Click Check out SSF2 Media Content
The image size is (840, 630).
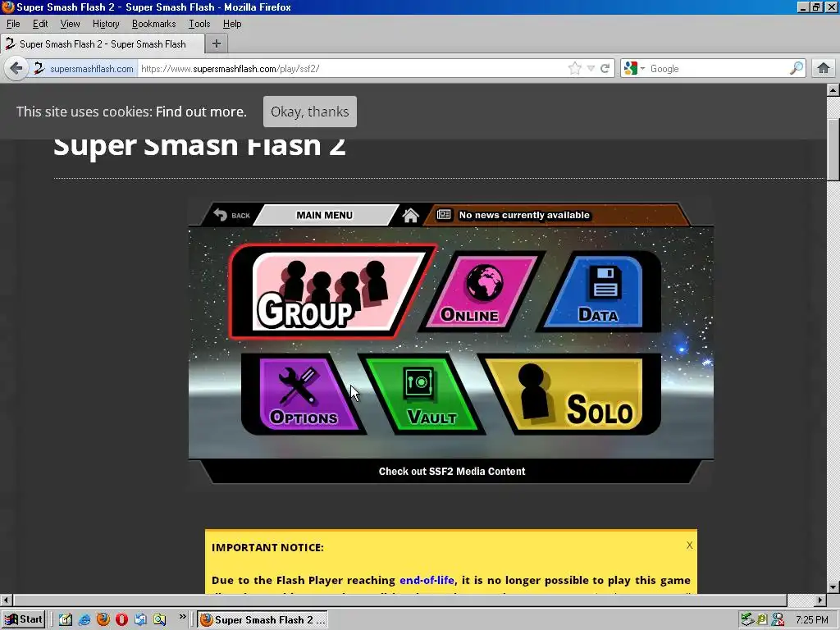pos(452,472)
